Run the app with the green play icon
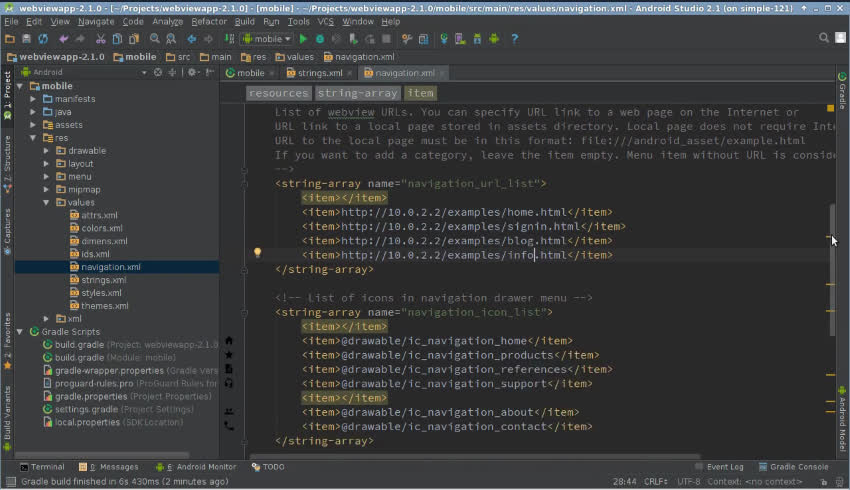Image resolution: width=850 pixels, height=490 pixels. [303, 39]
